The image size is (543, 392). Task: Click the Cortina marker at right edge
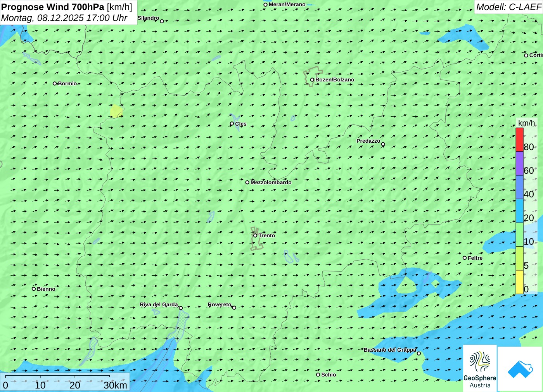(526, 55)
